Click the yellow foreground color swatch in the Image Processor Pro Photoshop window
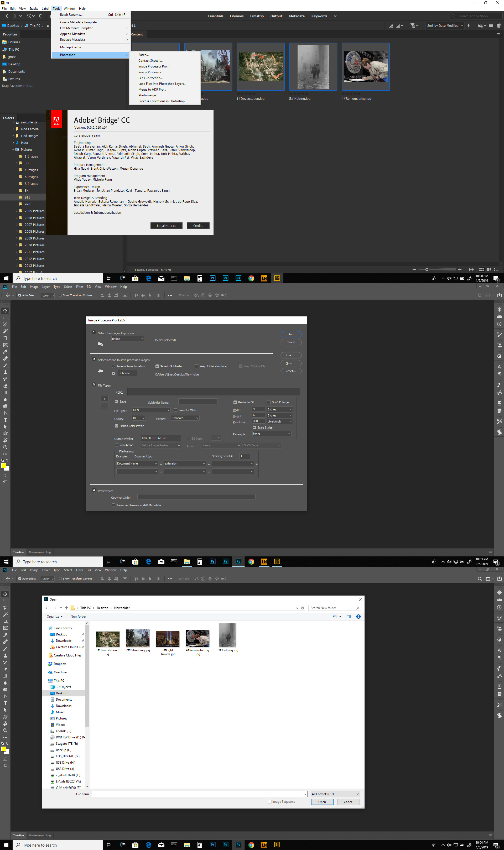Viewport: 504px width, 850px height. coord(4,465)
